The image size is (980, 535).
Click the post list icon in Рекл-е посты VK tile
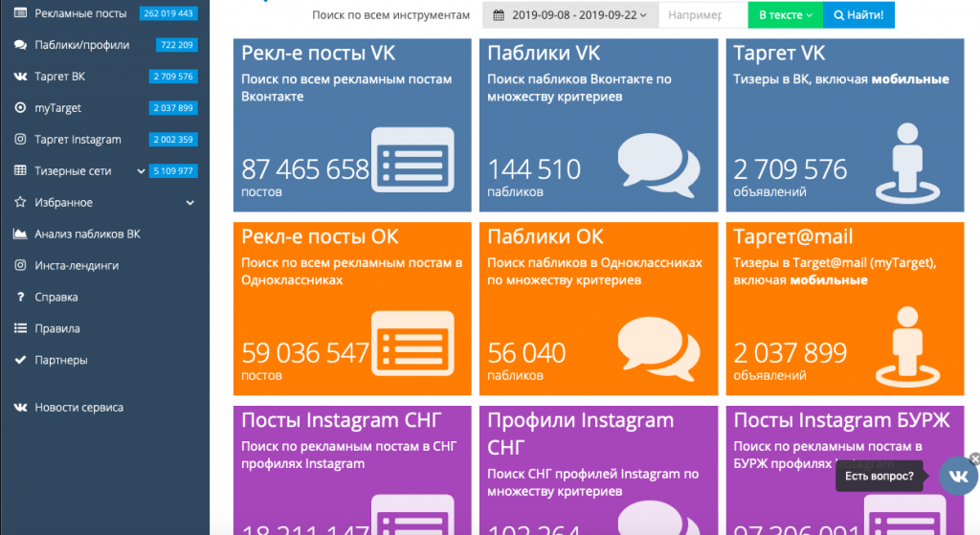412,160
